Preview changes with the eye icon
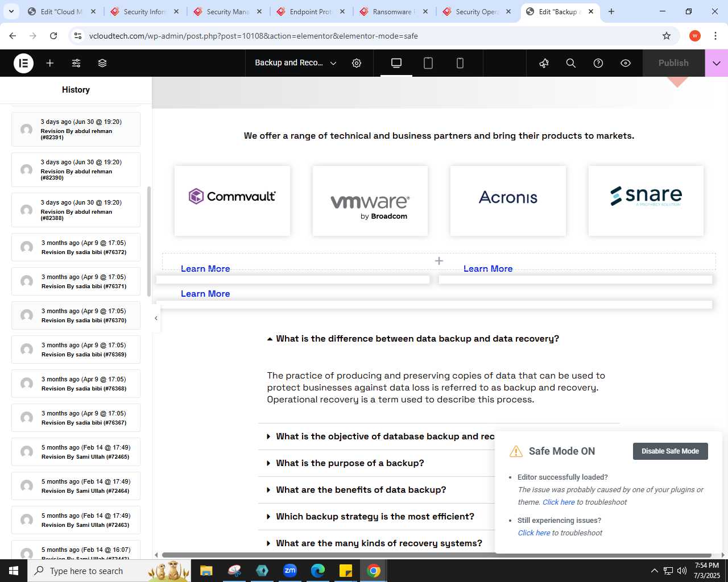Screen dimensions: 728x582 coord(626,63)
